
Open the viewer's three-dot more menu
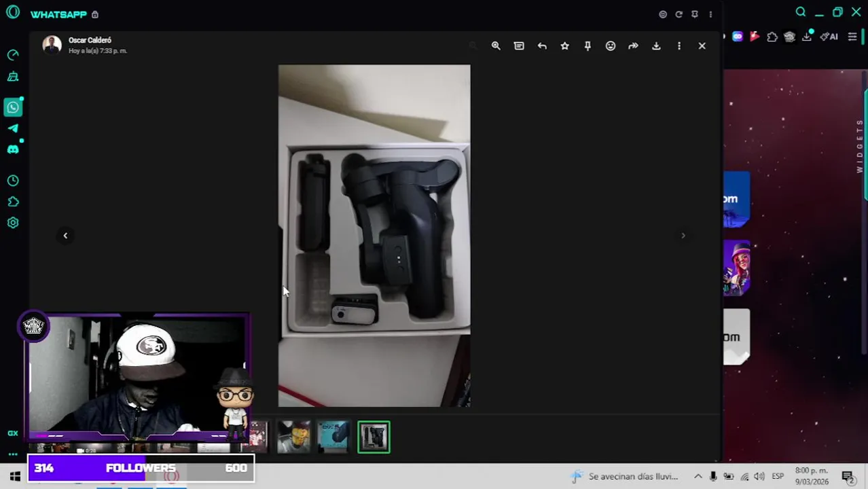679,46
